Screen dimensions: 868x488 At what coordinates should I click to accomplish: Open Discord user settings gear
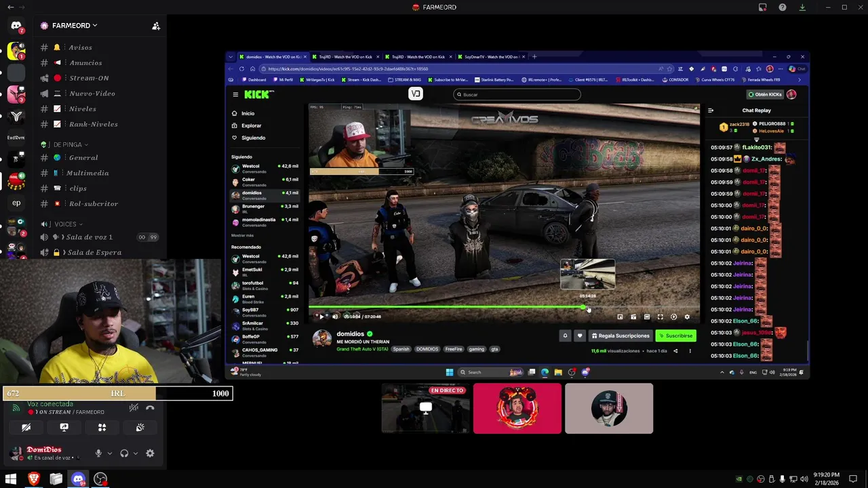click(150, 453)
